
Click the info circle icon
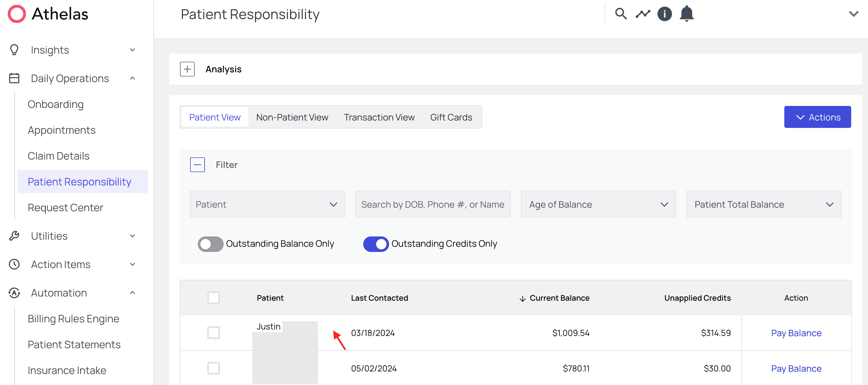tap(664, 14)
